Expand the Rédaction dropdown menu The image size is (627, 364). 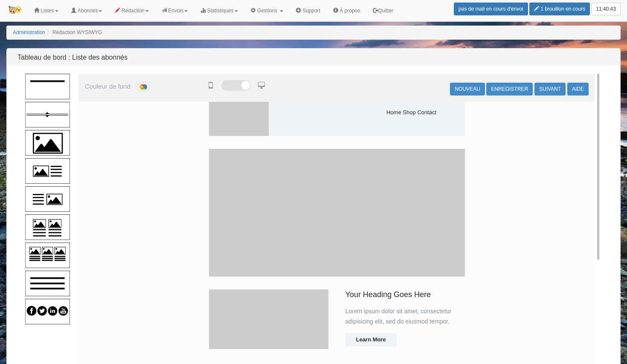click(132, 11)
